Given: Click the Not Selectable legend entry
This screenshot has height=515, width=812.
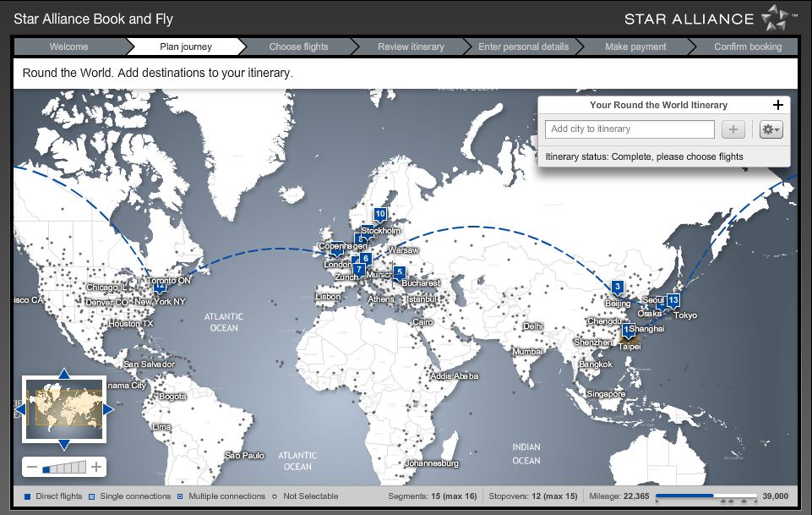Looking at the screenshot, I should [305, 496].
